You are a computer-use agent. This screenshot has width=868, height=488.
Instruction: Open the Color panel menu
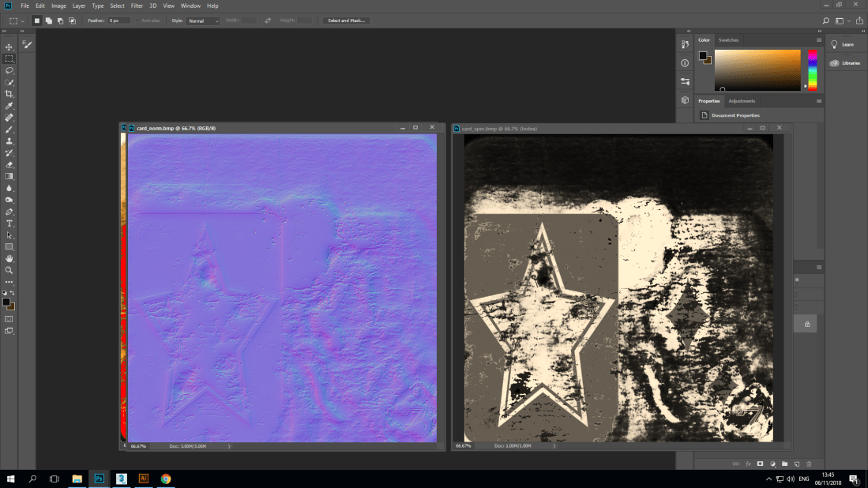[x=819, y=39]
